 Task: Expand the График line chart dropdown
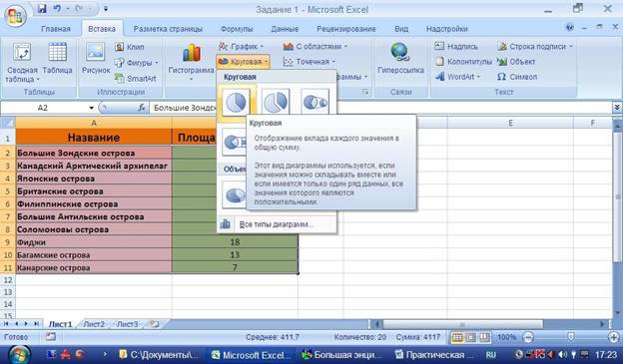click(x=242, y=47)
